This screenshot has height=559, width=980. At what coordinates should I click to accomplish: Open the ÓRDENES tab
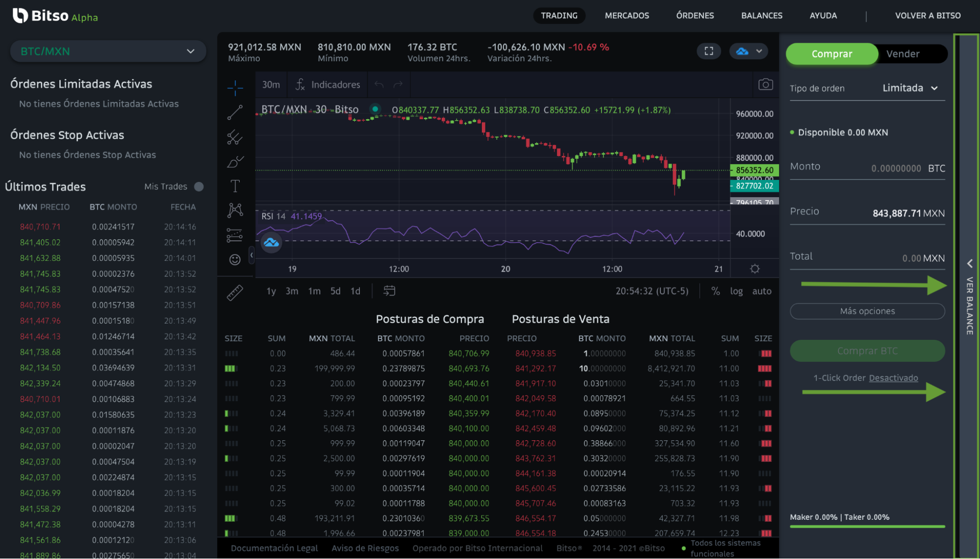(x=695, y=15)
